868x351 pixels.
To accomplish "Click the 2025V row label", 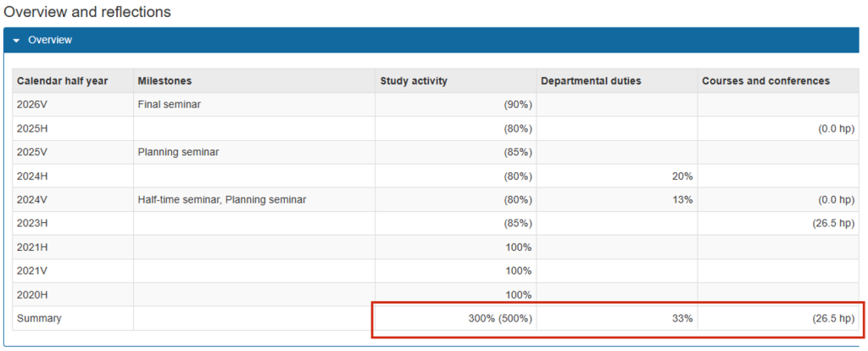I will [33, 153].
